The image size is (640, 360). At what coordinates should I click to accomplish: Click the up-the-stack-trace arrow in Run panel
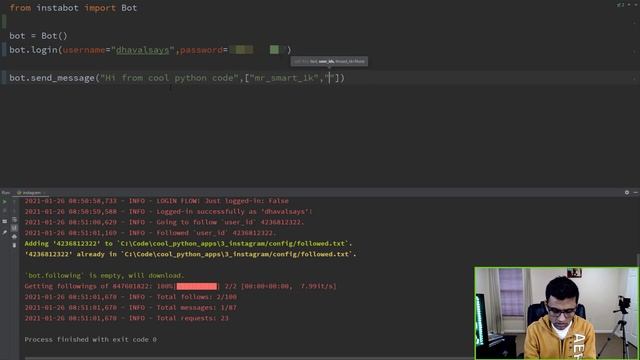coord(14,202)
